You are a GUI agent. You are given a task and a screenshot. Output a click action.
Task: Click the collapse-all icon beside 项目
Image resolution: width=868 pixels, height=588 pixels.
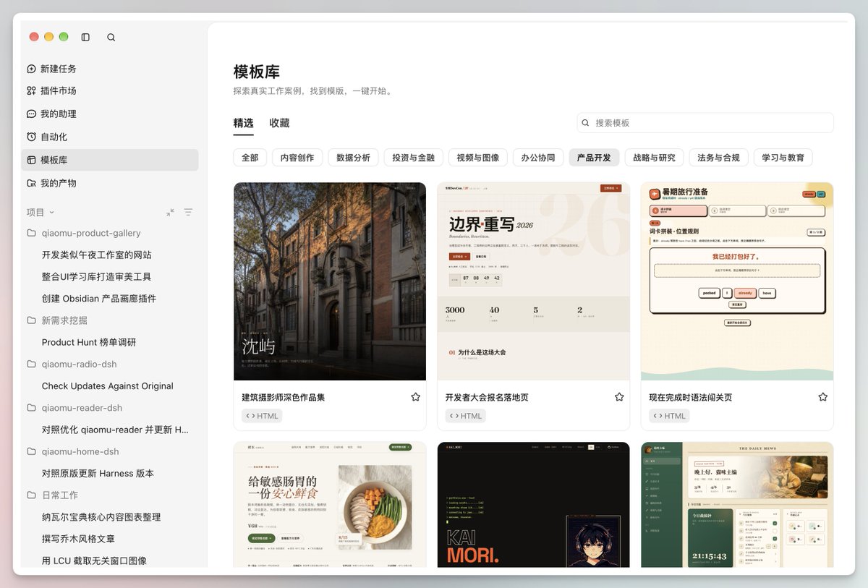(x=170, y=212)
